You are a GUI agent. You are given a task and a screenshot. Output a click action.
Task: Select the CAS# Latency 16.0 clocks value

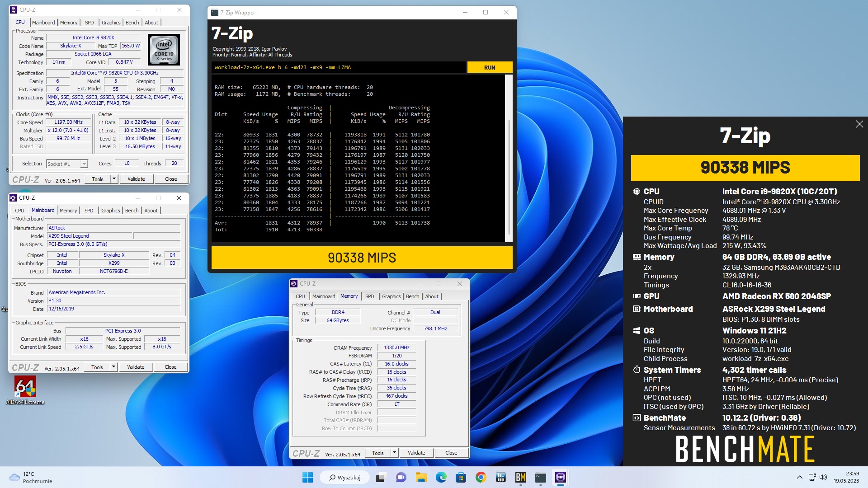point(396,364)
